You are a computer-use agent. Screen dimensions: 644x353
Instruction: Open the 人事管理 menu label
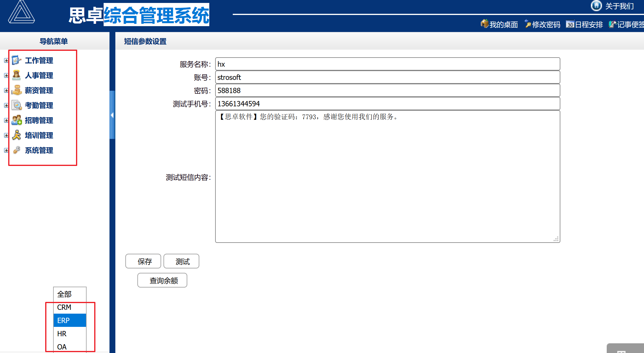coord(39,75)
